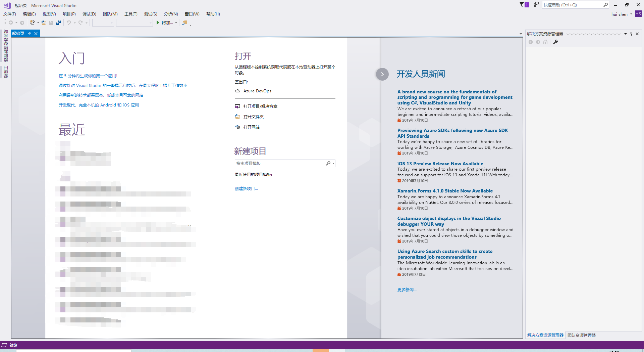Open iOS 13 Preview Release news link
Image resolution: width=644 pixels, height=352 pixels.
440,164
